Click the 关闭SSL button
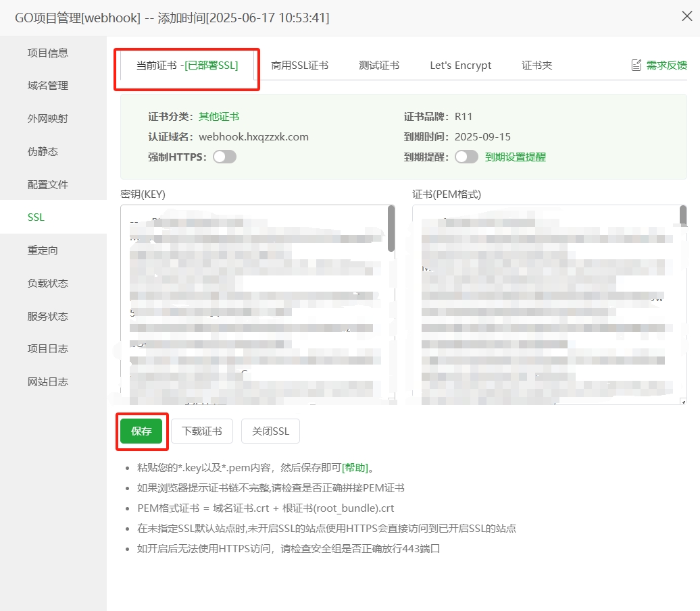The image size is (700, 611). [270, 431]
